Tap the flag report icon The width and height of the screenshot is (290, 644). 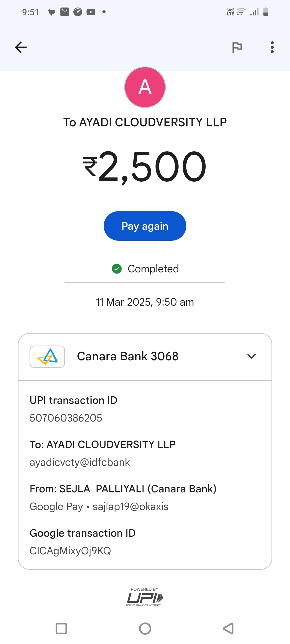point(237,47)
